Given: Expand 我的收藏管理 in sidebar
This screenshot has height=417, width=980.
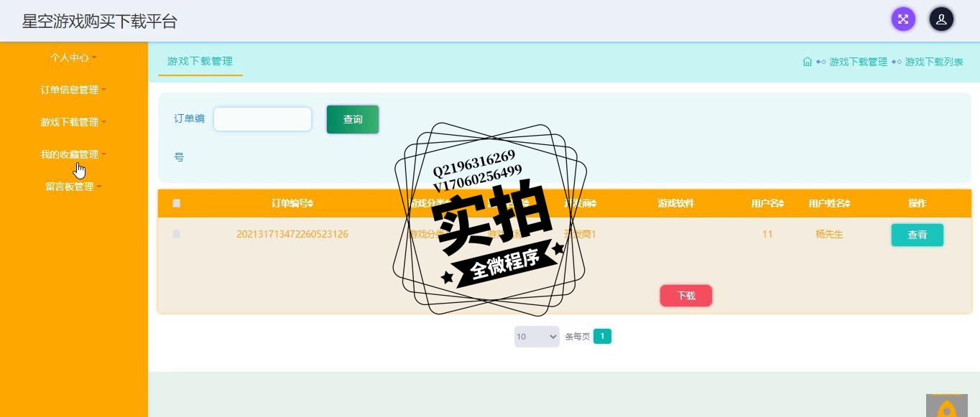Looking at the screenshot, I should (73, 154).
